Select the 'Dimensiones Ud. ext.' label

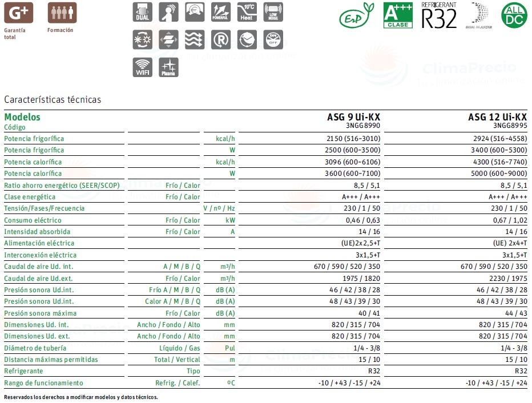pos(37,336)
